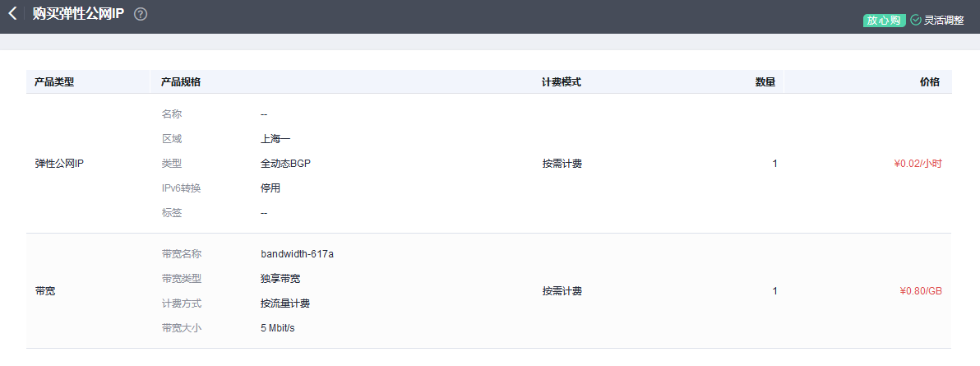Click the 购买弹性公网IP page title

click(78, 14)
